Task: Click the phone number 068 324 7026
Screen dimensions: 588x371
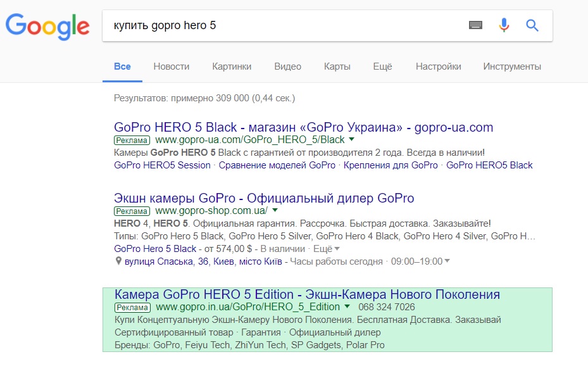Action: click(x=386, y=307)
